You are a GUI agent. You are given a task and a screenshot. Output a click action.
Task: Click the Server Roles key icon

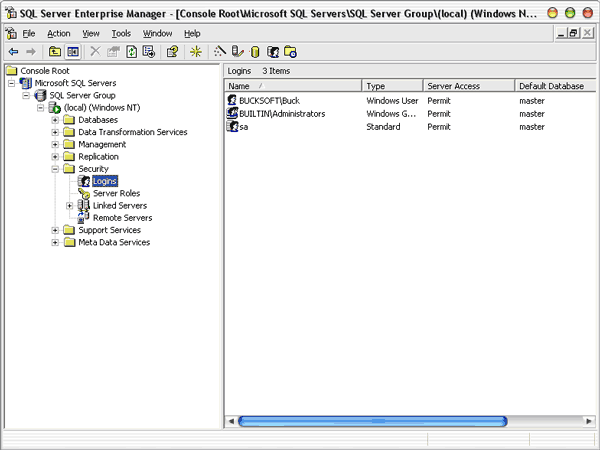tap(84, 193)
